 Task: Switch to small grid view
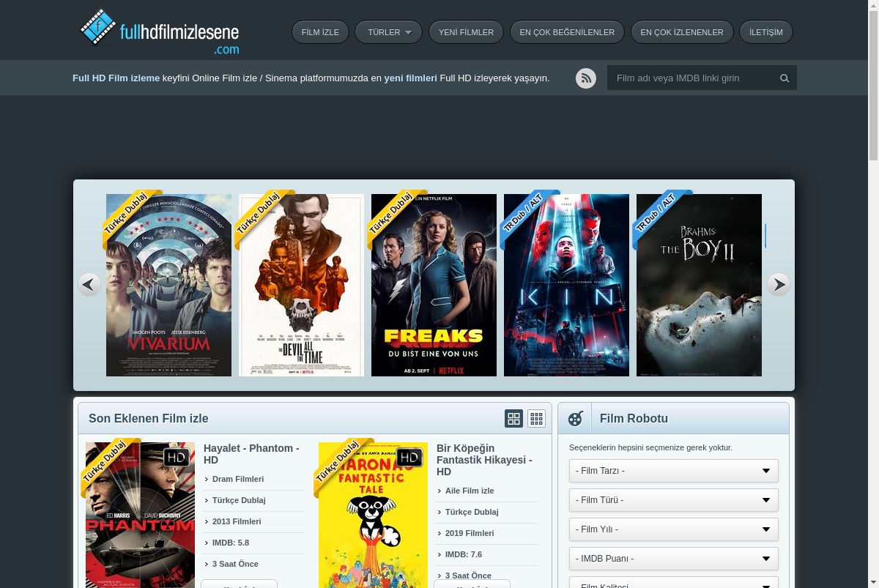[537, 419]
